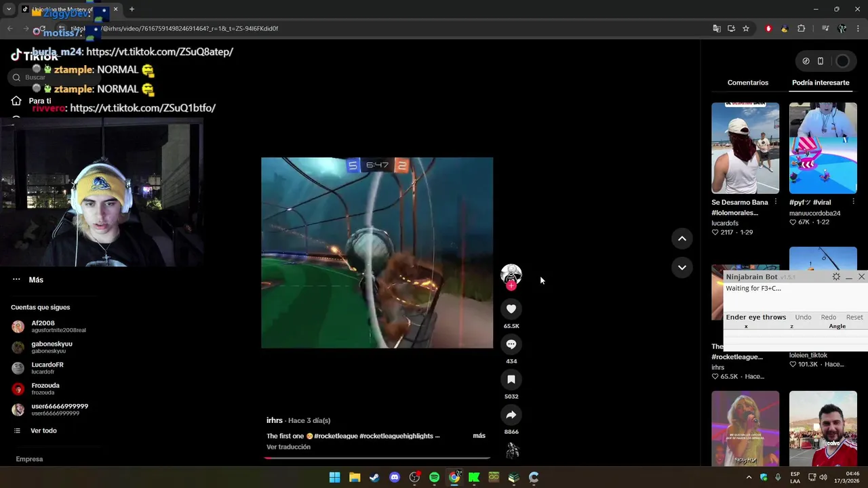This screenshot has height=488, width=868.
Task: Bookmark the video, 5032 saves
Action: 511,380
